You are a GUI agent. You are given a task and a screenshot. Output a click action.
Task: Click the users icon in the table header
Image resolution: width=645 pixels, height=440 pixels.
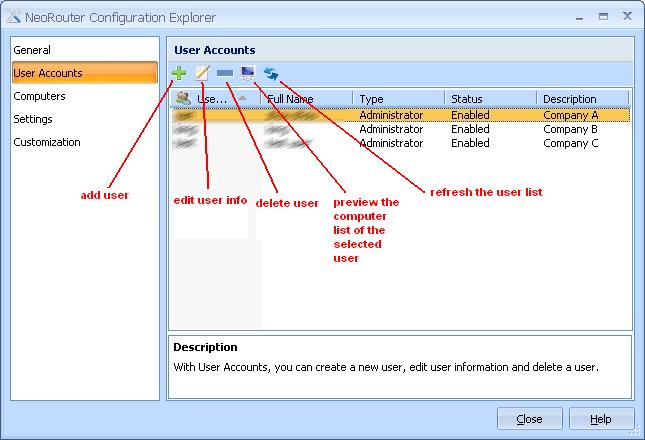183,98
